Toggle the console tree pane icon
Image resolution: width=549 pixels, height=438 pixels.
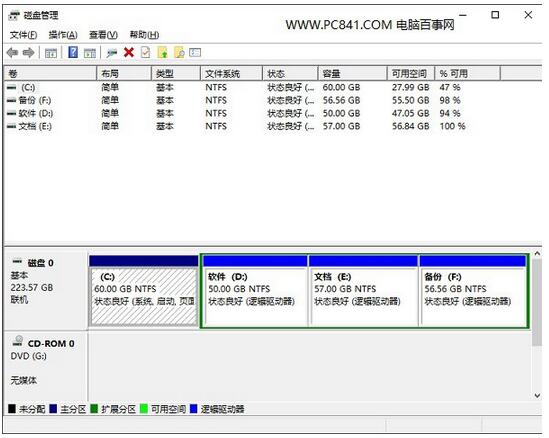(x=51, y=53)
